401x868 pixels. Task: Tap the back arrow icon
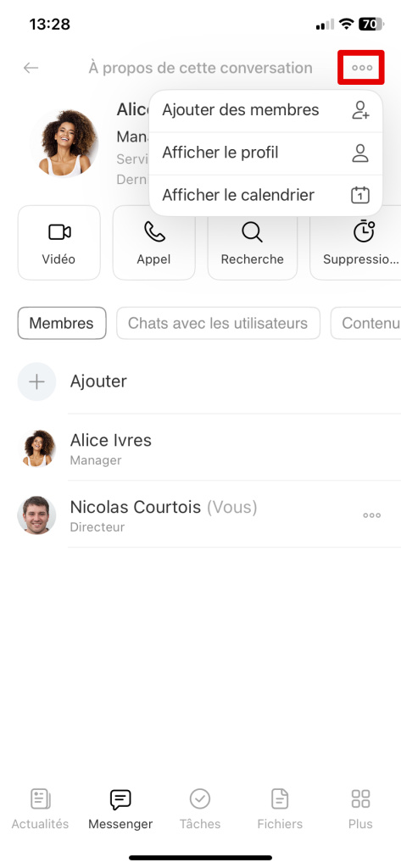(x=31, y=68)
